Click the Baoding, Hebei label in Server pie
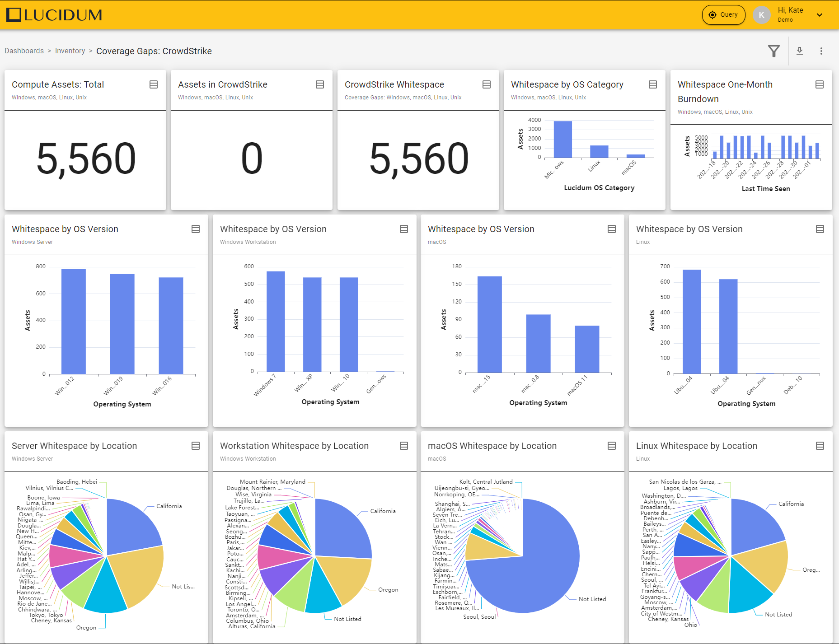Viewport: 839px width, 644px height. (77, 482)
